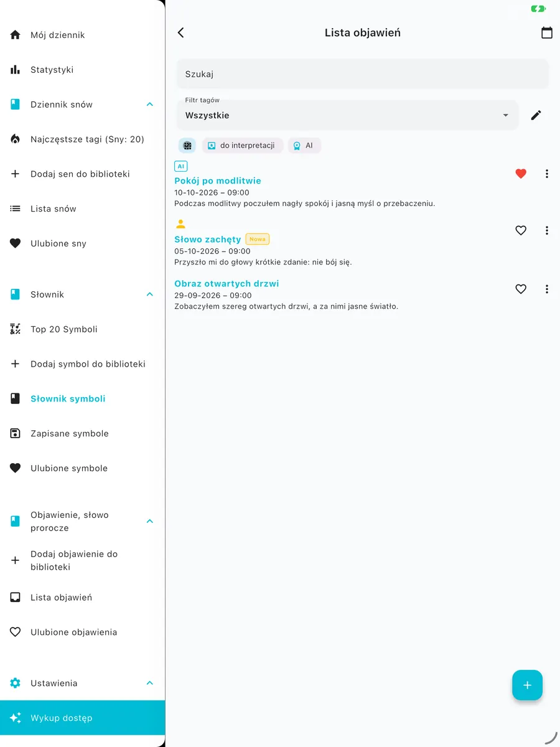Click the 'Najczęstsze tagi (Sny: 20)' label

click(x=88, y=139)
